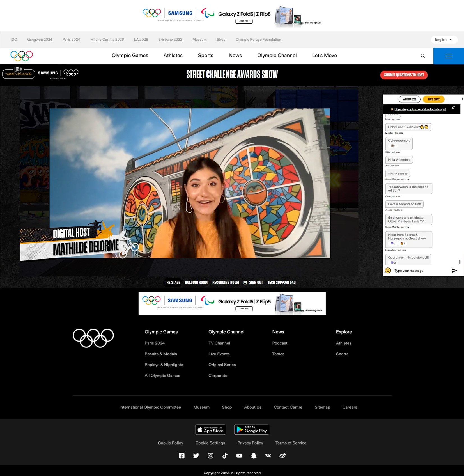Go to the Holding Room

(x=196, y=282)
